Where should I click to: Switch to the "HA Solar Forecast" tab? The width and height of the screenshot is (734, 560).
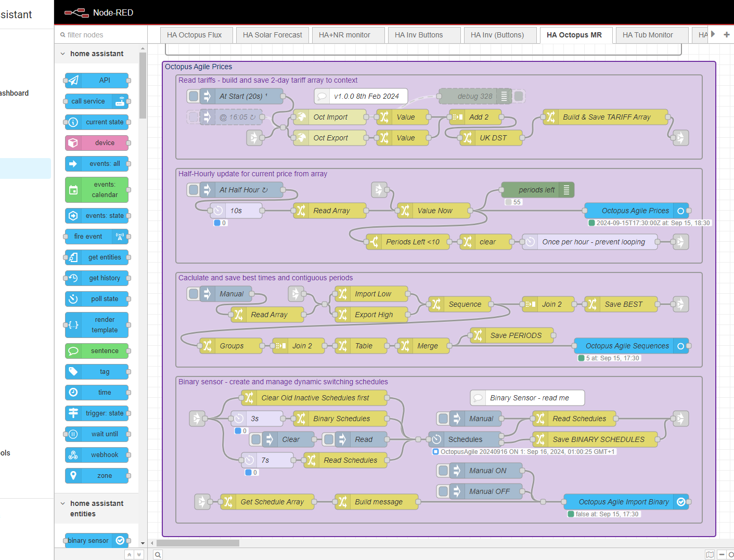point(272,34)
